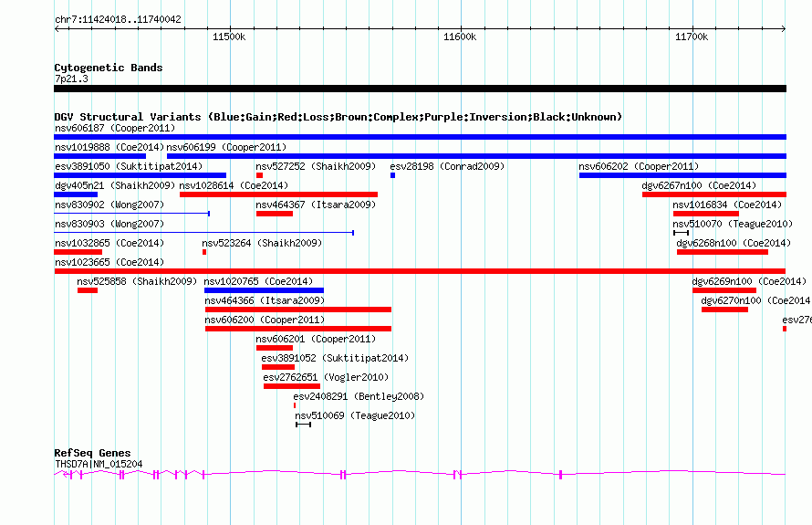Click the dgv6267n100 (Coe2014) label

point(699,185)
